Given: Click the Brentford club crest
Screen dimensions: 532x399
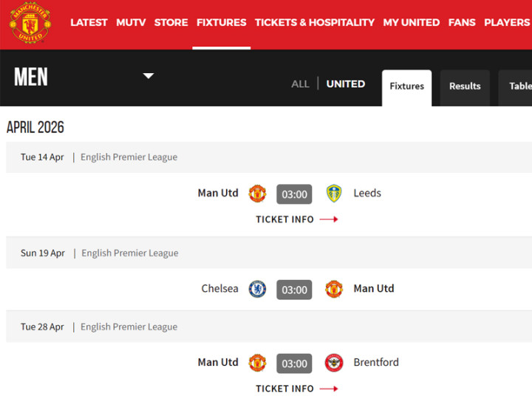Looking at the screenshot, I should point(334,363).
